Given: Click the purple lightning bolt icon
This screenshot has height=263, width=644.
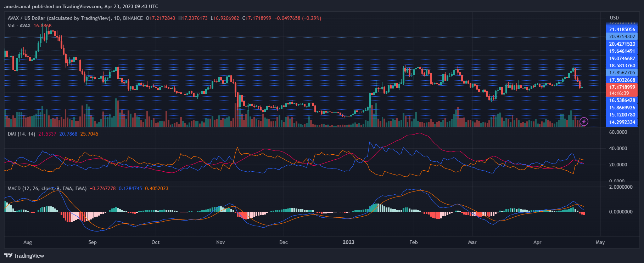Looking at the screenshot, I should point(584,122).
